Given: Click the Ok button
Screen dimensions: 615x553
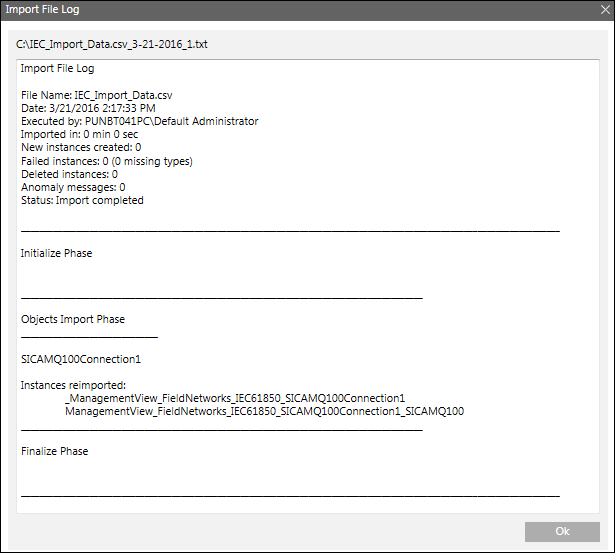Looking at the screenshot, I should click(x=562, y=531).
